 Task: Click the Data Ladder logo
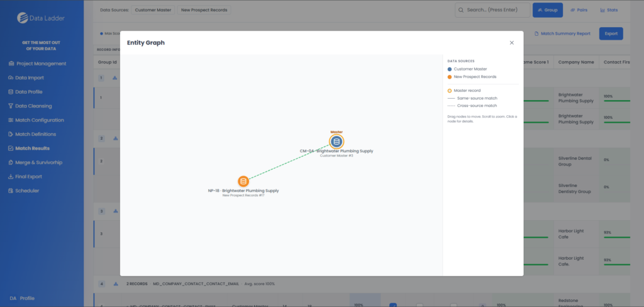click(41, 18)
